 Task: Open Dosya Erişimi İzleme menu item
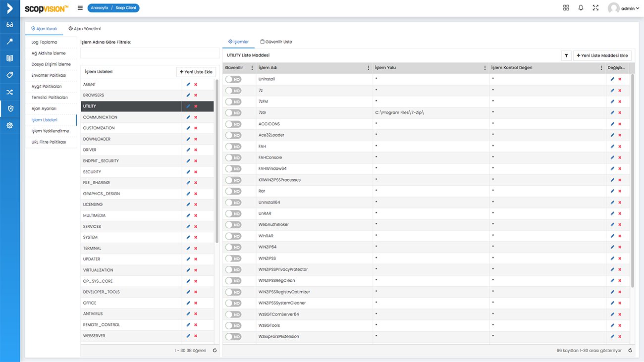51,64
